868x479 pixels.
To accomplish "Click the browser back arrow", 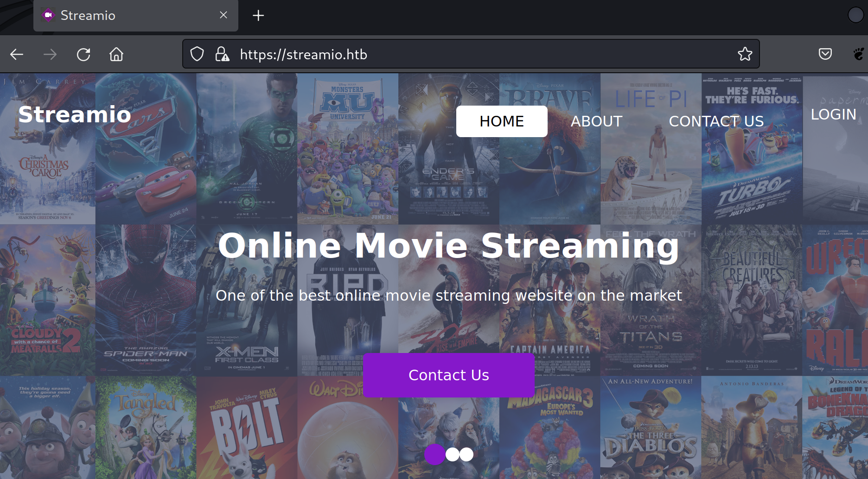I will (17, 55).
